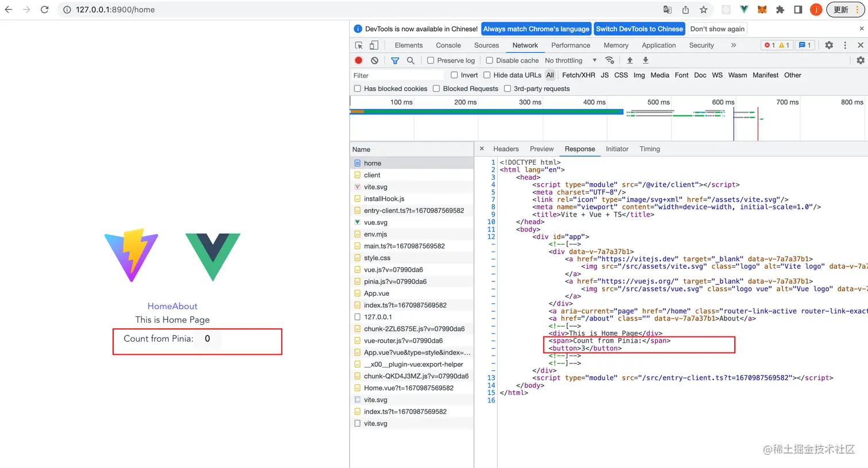Open the Preview tab
The height and width of the screenshot is (468, 868).
point(542,149)
